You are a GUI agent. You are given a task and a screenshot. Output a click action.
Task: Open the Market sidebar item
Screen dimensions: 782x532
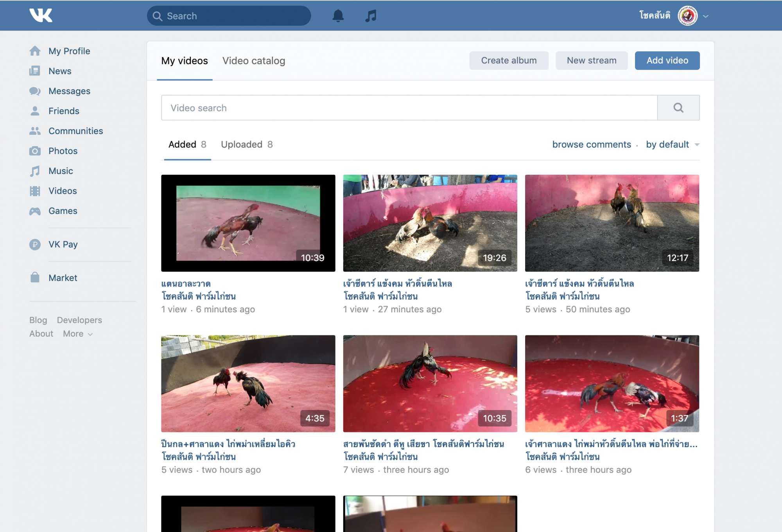[63, 278]
